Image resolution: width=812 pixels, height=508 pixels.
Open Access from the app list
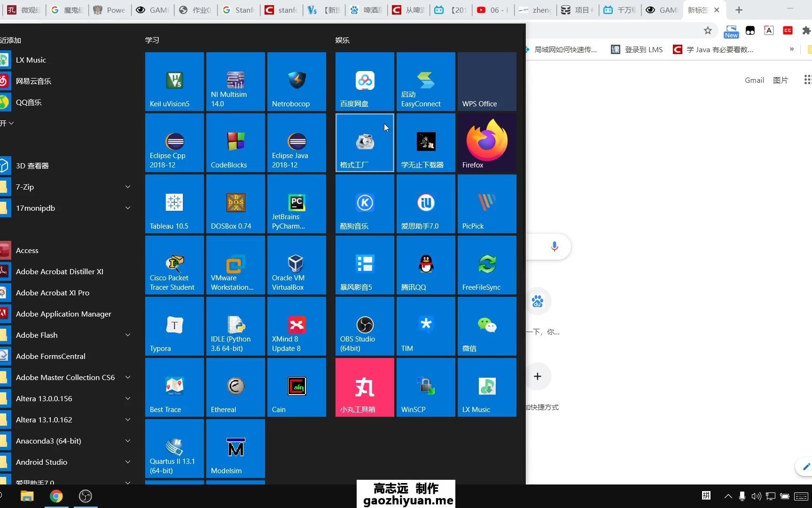(x=68, y=250)
